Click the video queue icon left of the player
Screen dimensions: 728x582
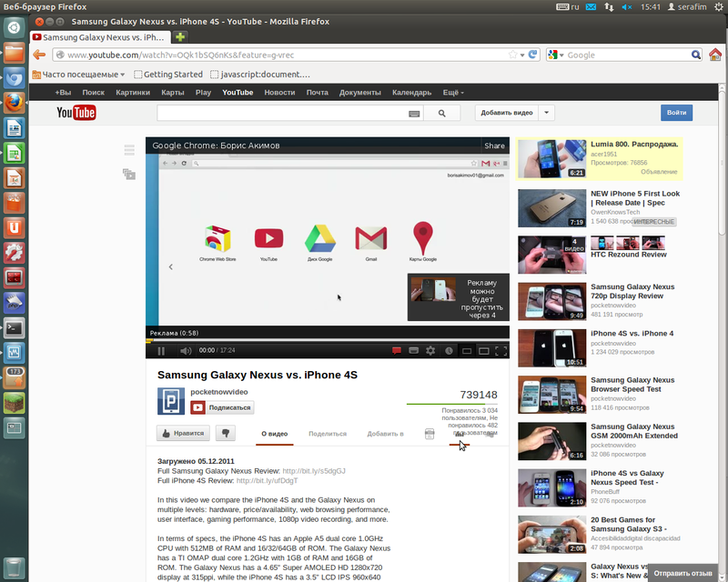pos(129,174)
